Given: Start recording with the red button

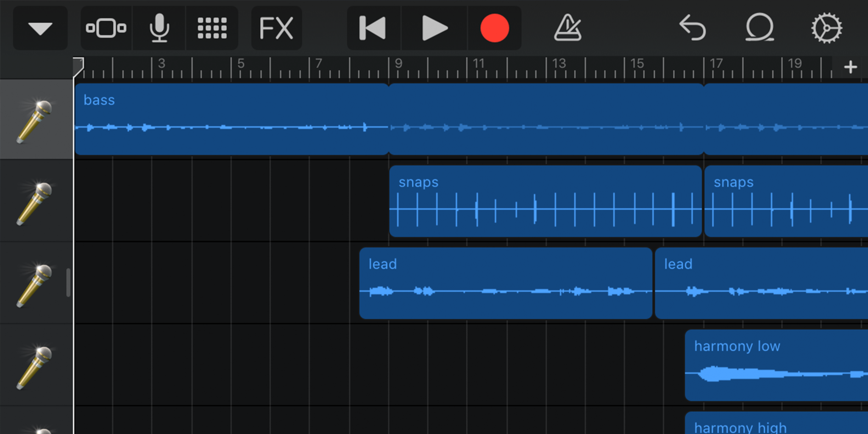Looking at the screenshot, I should click(x=494, y=28).
